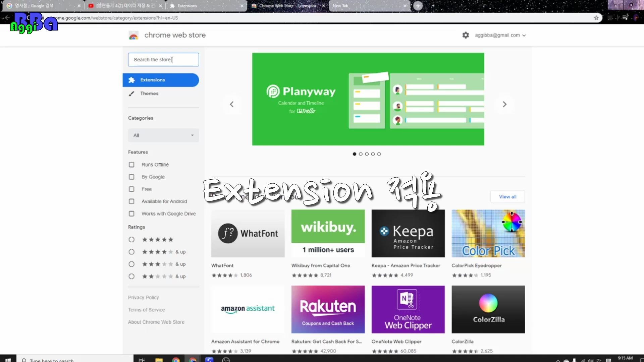
Task: Click the bookmark star in address bar
Action: [x=596, y=18]
